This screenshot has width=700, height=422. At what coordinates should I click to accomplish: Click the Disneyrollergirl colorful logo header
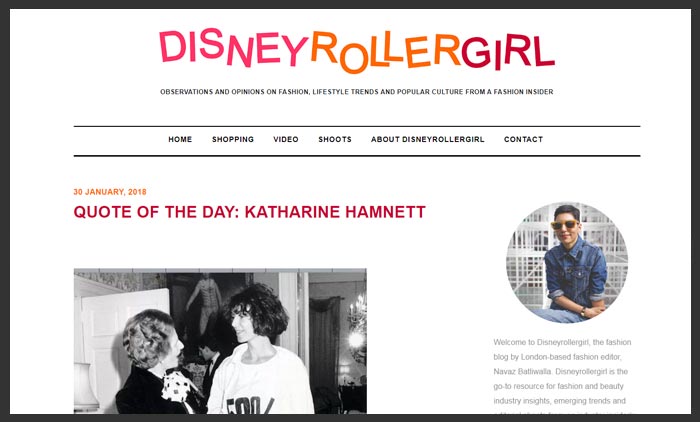click(x=357, y=50)
